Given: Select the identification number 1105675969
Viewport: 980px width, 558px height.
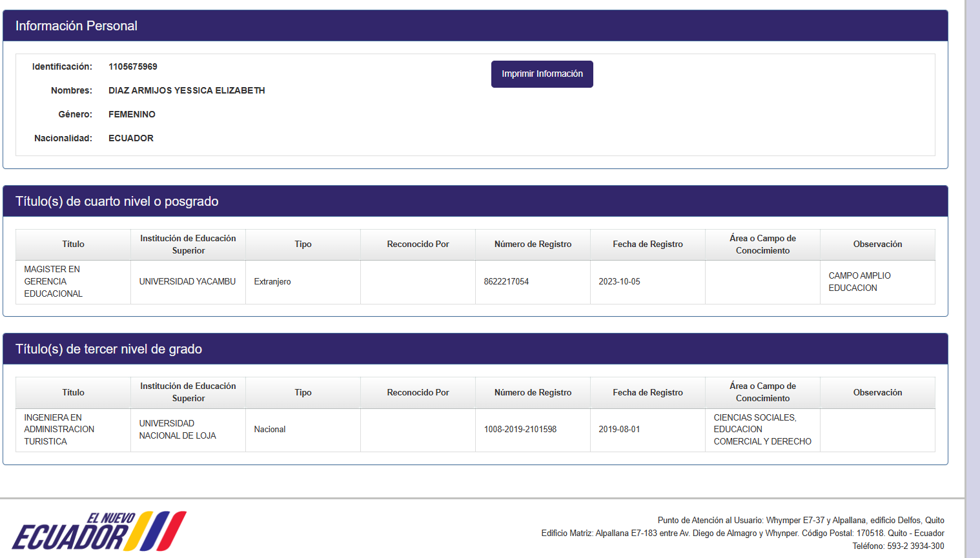Looking at the screenshot, I should (x=132, y=66).
